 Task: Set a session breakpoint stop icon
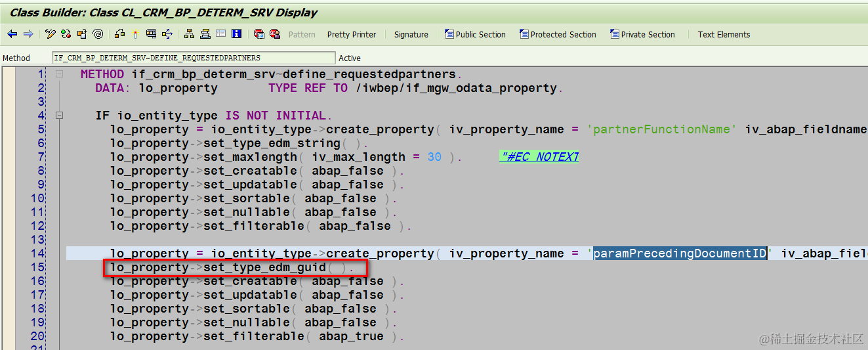(x=259, y=34)
